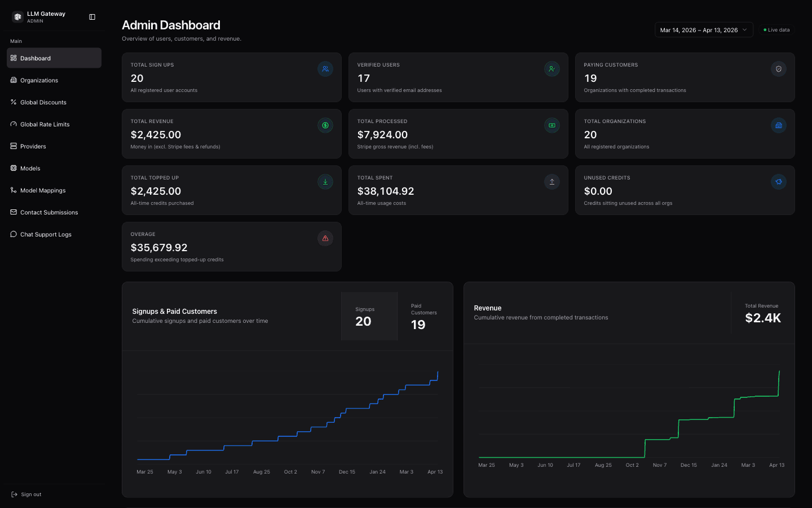Toggle the sidebar collapse control
Viewport: 812px width, 508px height.
click(92, 17)
